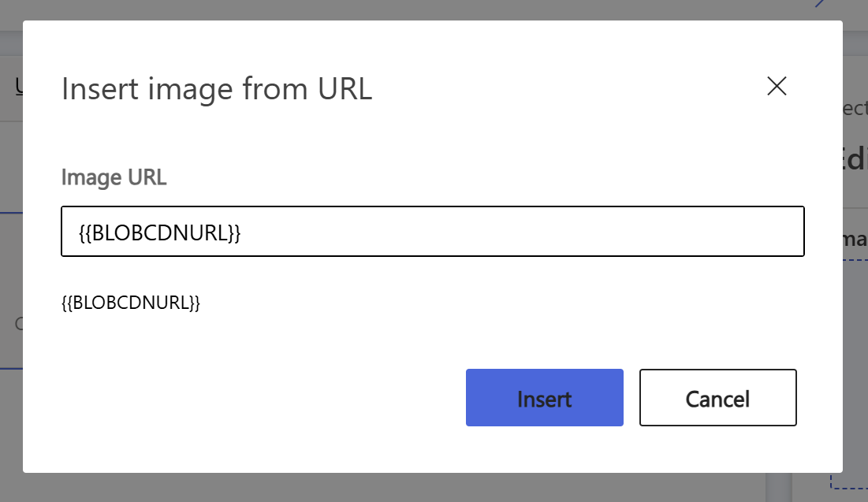Click the dimmed arrow icon above the dialog
The width and height of the screenshot is (868, 502).
click(x=821, y=4)
